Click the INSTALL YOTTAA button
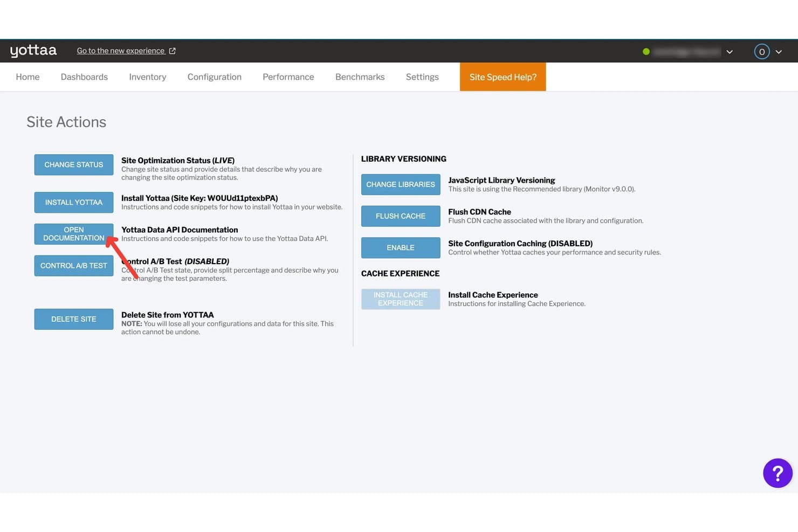The width and height of the screenshot is (798, 532). pos(74,203)
